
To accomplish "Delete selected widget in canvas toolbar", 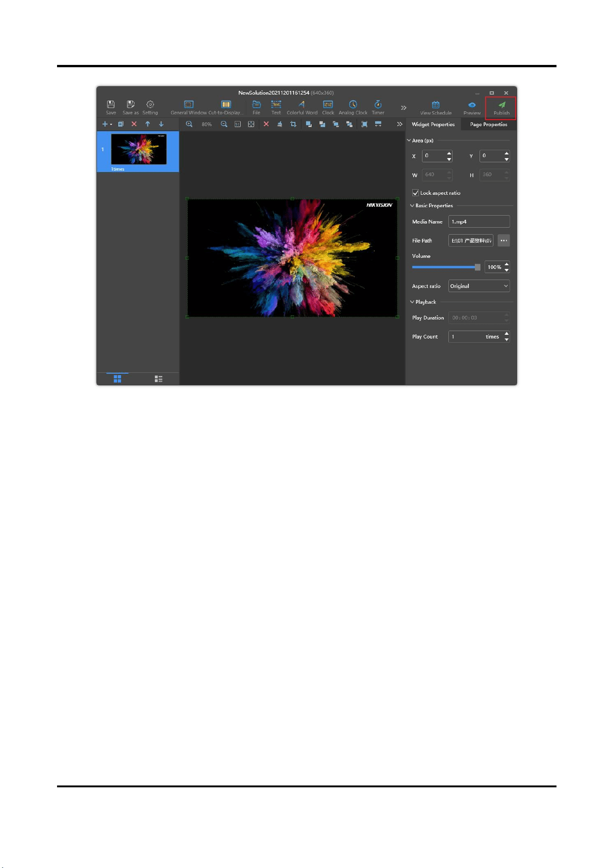I will [x=266, y=124].
